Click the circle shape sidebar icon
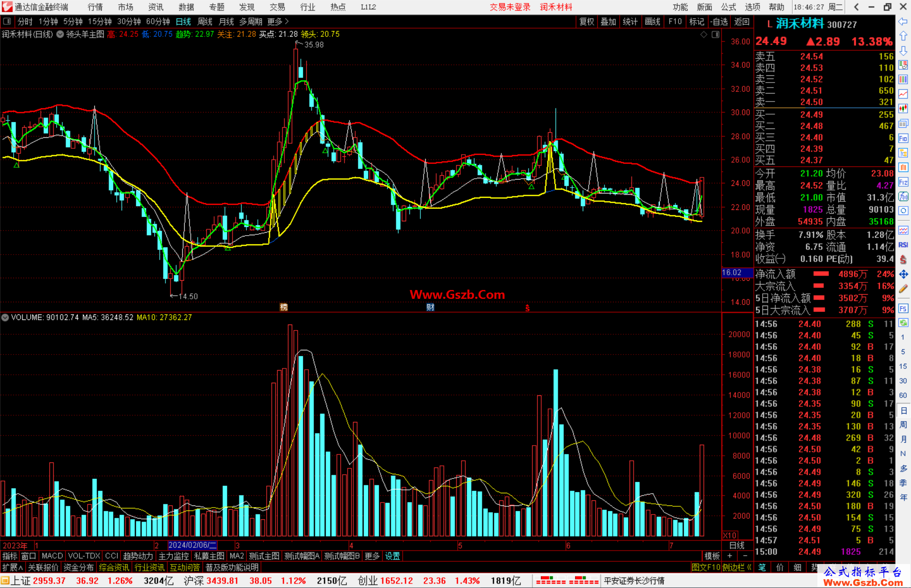Screen dimensions: 911x588 pyautogui.click(x=903, y=211)
